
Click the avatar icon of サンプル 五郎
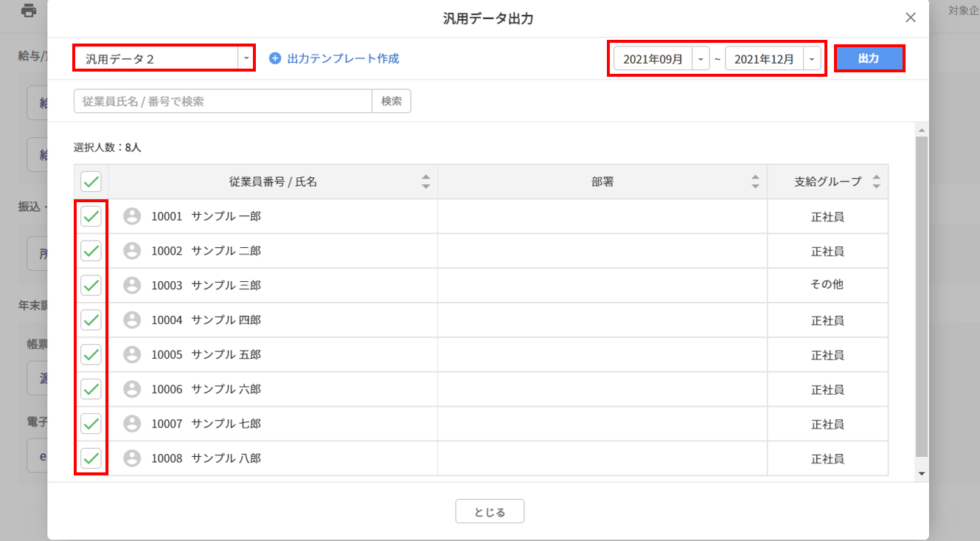tap(132, 354)
